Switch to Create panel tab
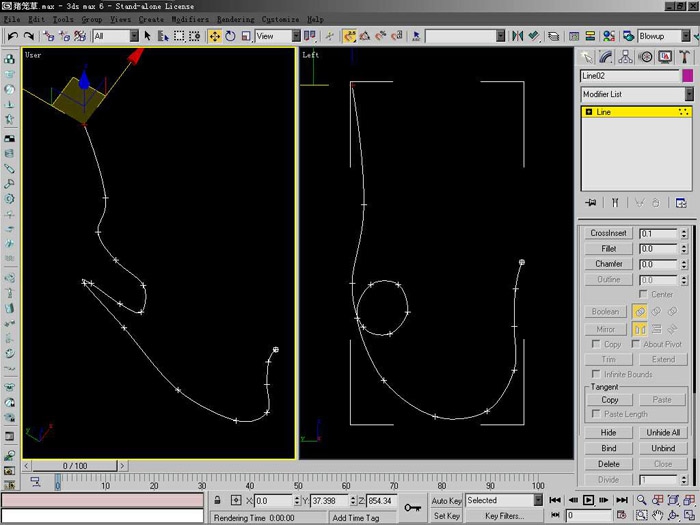Screen dimensions: 700x525 [x=587, y=57]
